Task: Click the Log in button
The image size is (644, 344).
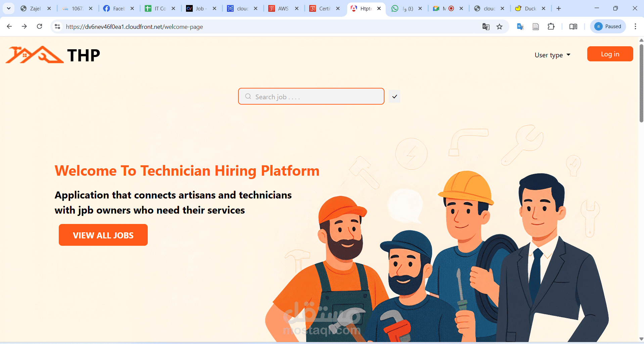Action: click(x=610, y=54)
